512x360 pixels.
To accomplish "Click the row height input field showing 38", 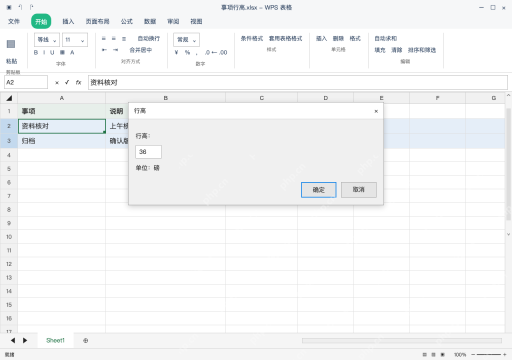I will pos(148,152).
